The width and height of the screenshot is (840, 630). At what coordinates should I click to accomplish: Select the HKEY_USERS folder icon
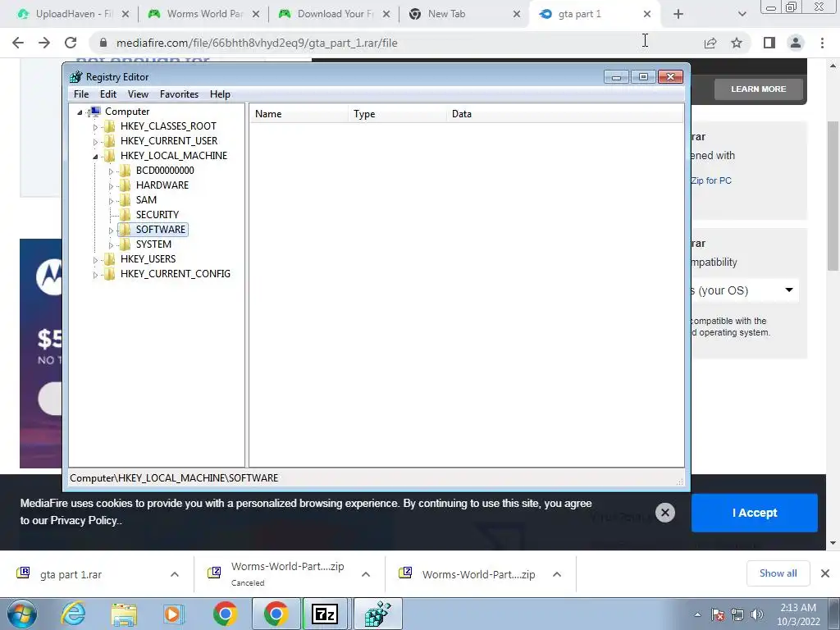[x=109, y=258]
